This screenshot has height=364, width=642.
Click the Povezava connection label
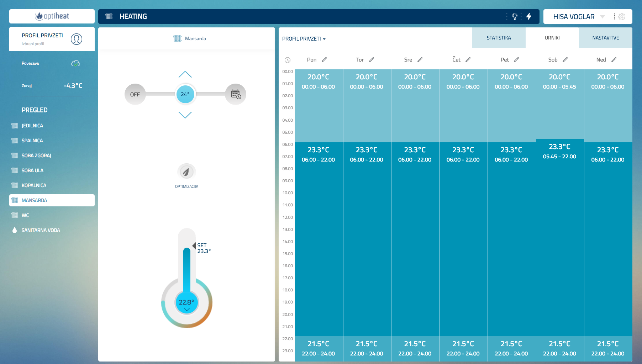click(x=30, y=63)
